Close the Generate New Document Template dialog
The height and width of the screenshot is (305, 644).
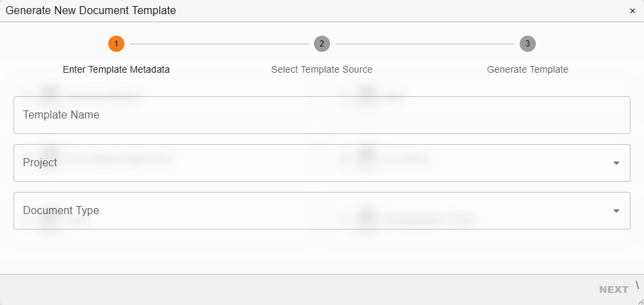click(632, 11)
